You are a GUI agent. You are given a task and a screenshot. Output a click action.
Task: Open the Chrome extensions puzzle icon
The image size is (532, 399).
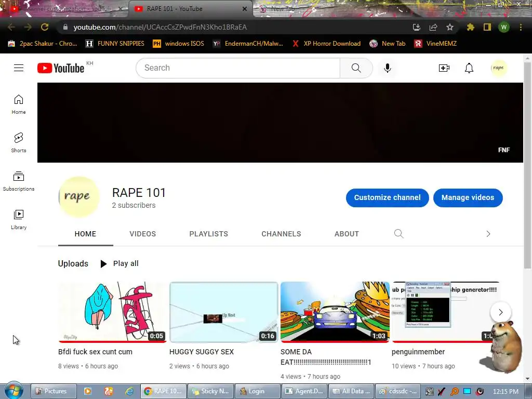click(x=470, y=27)
